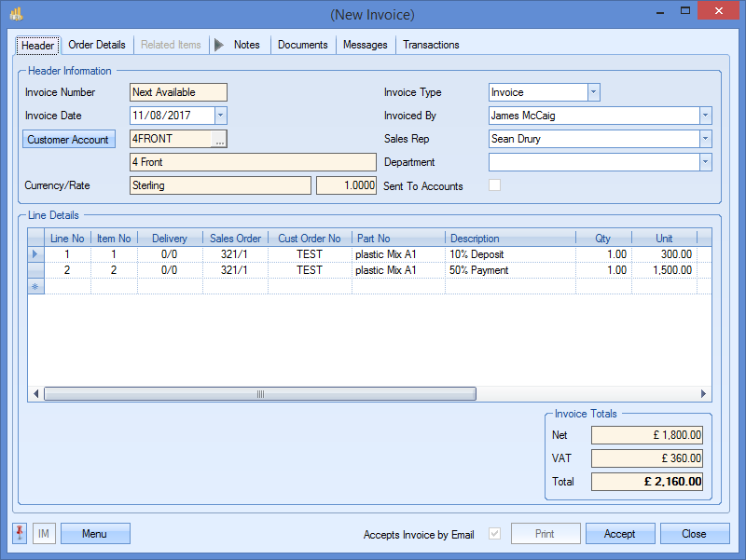Image resolution: width=746 pixels, height=560 pixels.
Task: Click the red pushpin icon
Action: tap(20, 533)
